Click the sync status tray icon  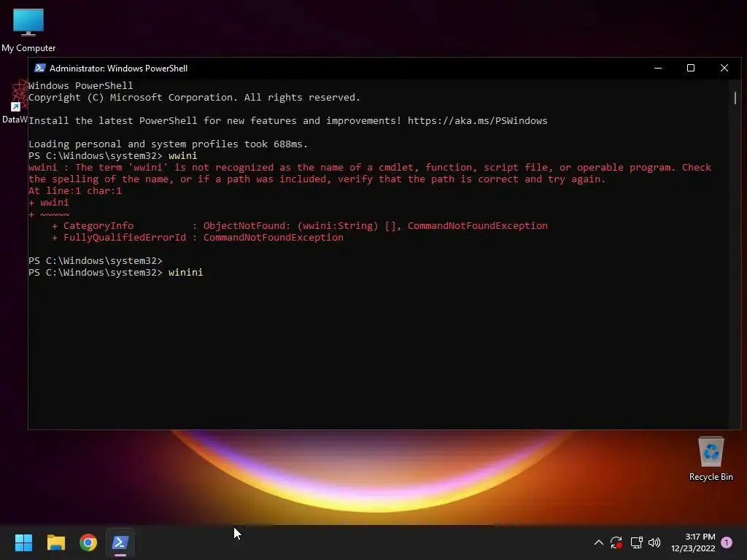point(616,542)
